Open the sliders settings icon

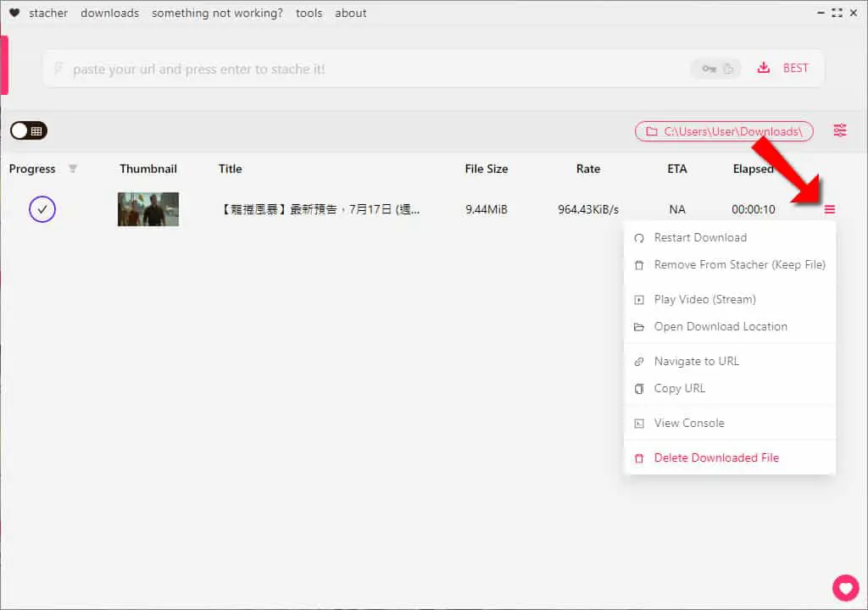point(840,130)
